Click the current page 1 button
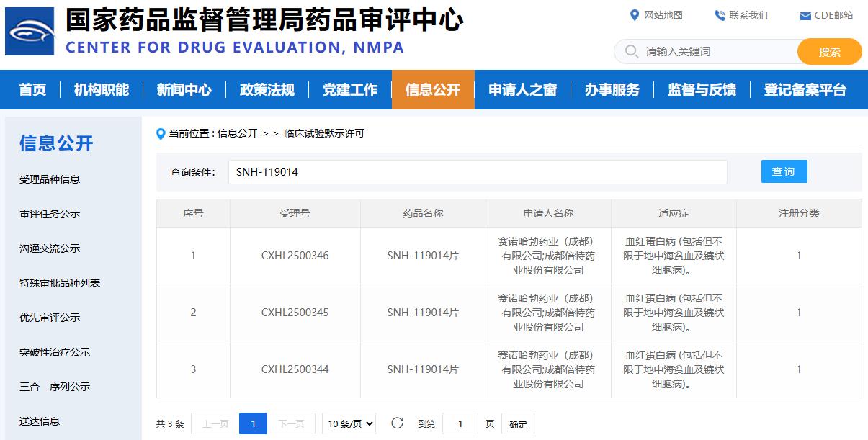Image resolution: width=868 pixels, height=440 pixels. 253,423
